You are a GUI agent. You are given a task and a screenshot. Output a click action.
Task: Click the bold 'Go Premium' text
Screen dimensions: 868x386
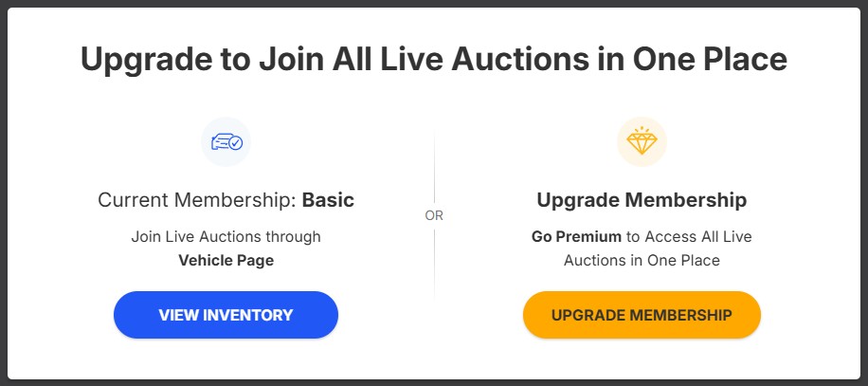(x=576, y=236)
